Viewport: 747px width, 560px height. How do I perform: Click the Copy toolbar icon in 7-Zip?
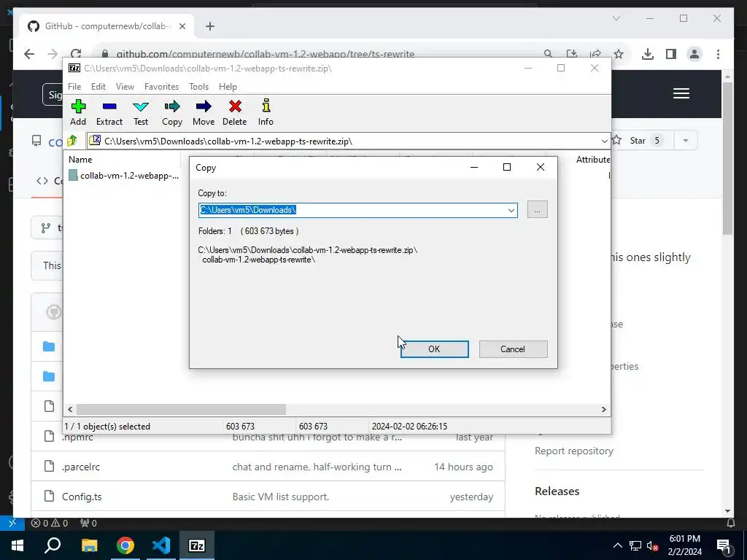point(172,112)
